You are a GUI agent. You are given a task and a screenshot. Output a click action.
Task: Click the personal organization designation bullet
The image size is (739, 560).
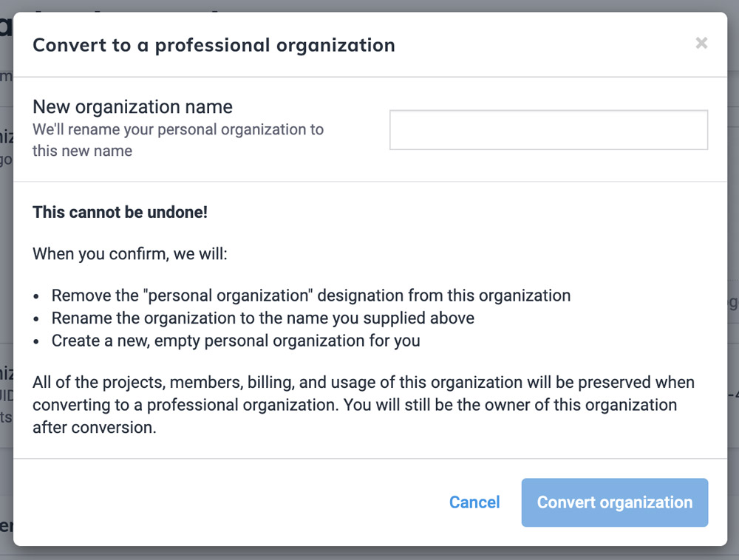[x=311, y=295]
